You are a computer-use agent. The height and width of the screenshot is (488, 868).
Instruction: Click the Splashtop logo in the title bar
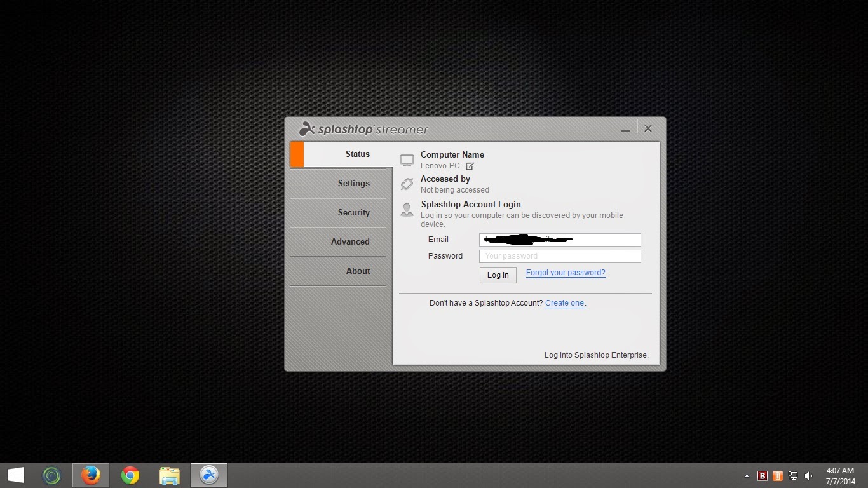[308, 128]
